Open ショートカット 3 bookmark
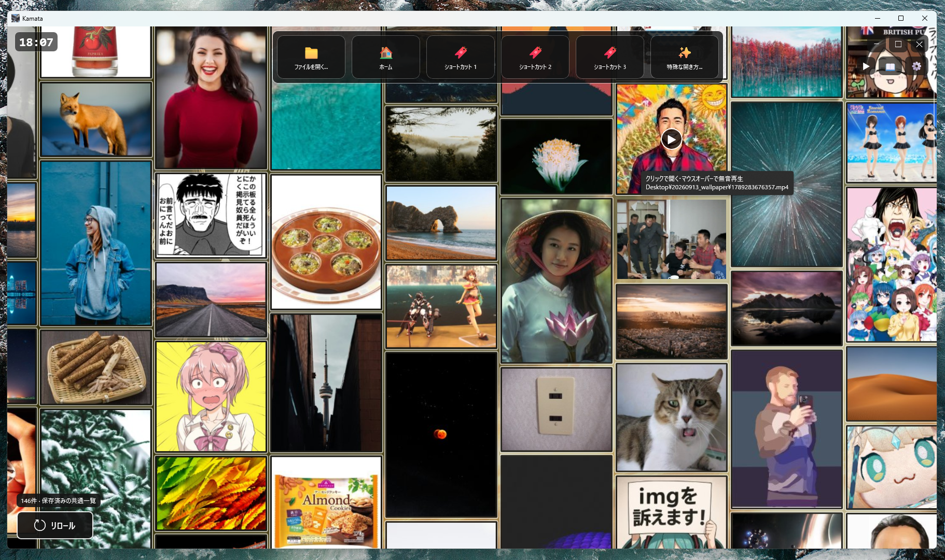 pos(610,58)
